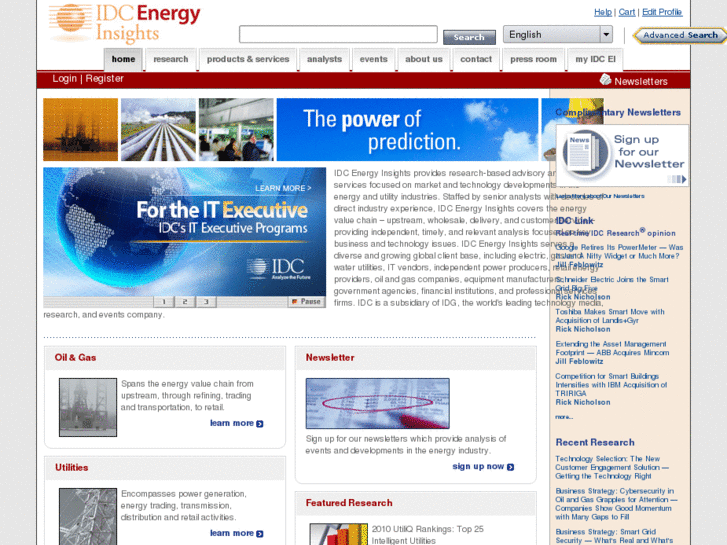
Task: Open the research navigation tab
Action: pyautogui.click(x=171, y=60)
